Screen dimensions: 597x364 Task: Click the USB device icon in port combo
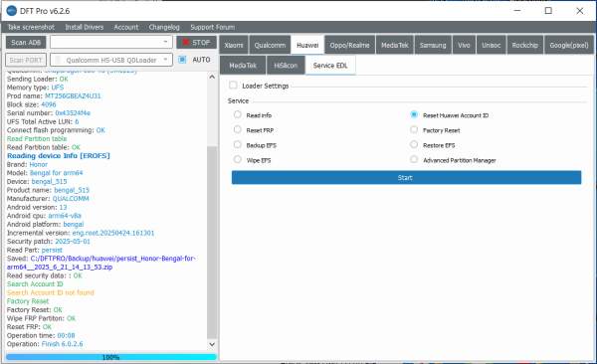(58, 60)
